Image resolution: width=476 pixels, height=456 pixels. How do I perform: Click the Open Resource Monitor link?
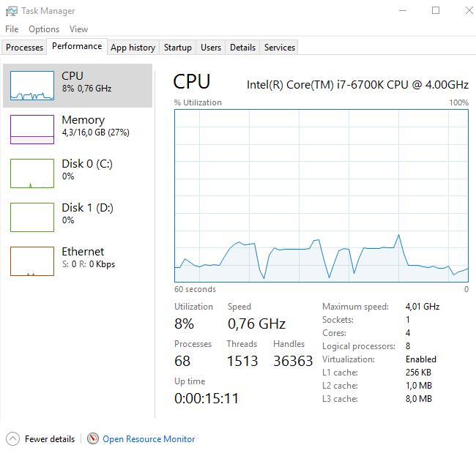coord(149,439)
